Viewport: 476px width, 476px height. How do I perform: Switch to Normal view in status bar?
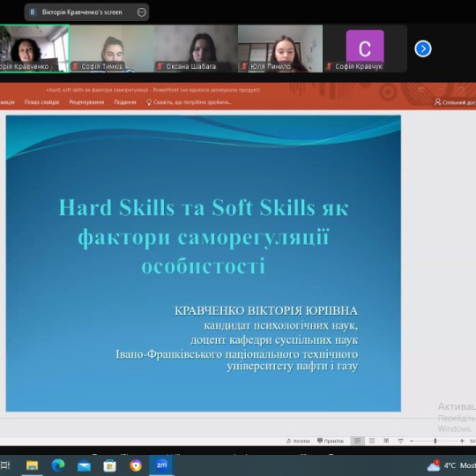(x=358, y=441)
